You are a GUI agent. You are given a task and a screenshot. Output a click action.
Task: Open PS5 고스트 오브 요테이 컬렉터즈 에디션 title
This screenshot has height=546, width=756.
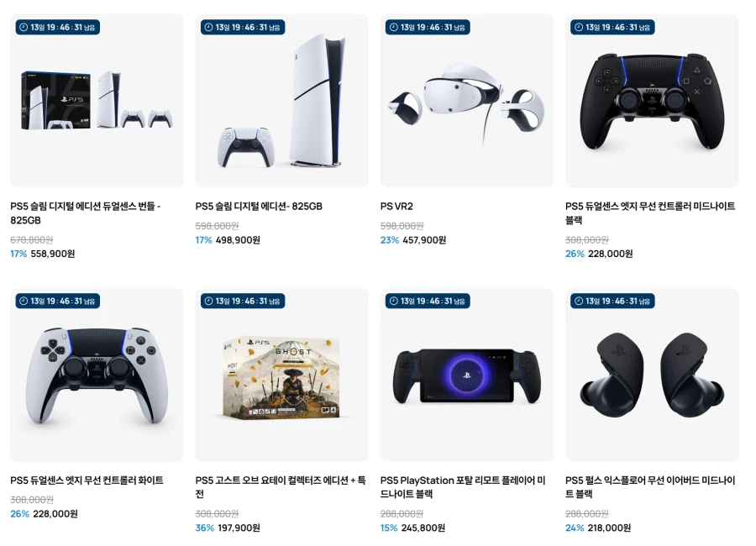pyautogui.click(x=281, y=487)
